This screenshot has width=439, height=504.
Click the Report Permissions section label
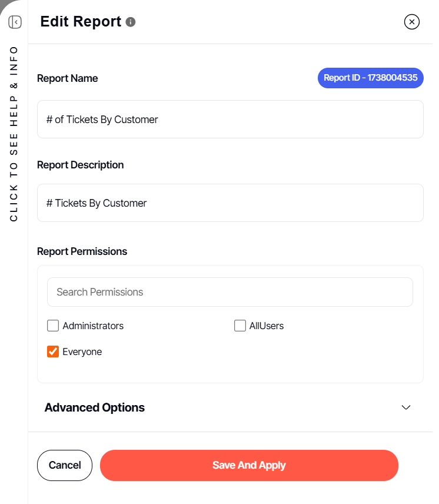click(82, 251)
